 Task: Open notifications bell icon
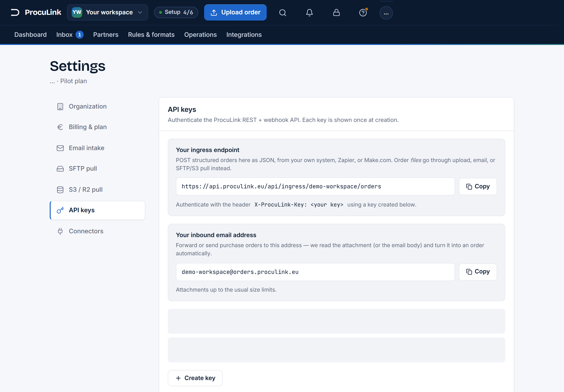pyautogui.click(x=309, y=12)
